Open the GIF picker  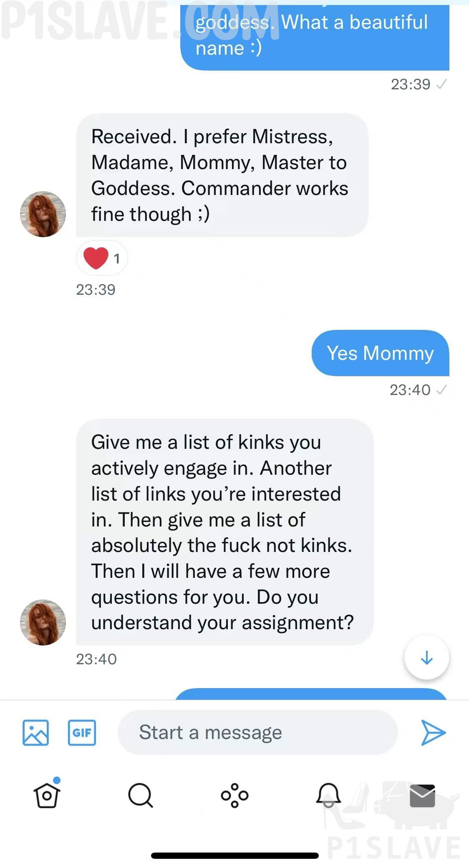click(x=82, y=732)
